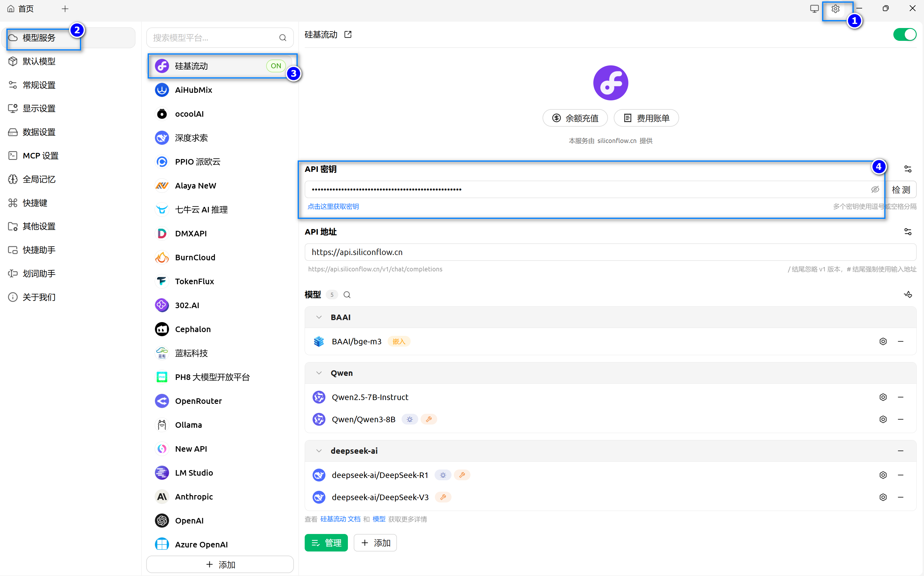Select the LM Studio provider

[220, 473]
